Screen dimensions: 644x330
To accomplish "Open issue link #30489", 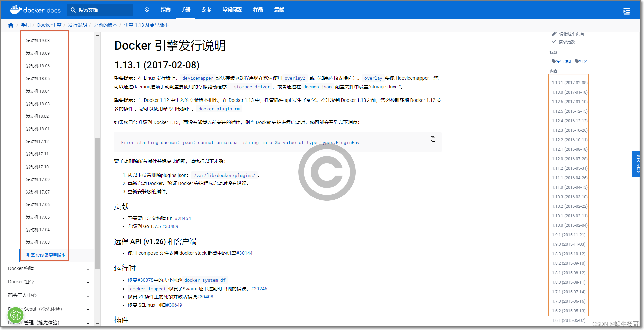I will (x=170, y=226).
